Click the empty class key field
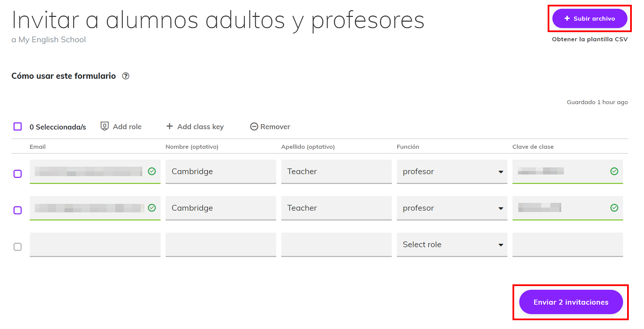 (567, 244)
